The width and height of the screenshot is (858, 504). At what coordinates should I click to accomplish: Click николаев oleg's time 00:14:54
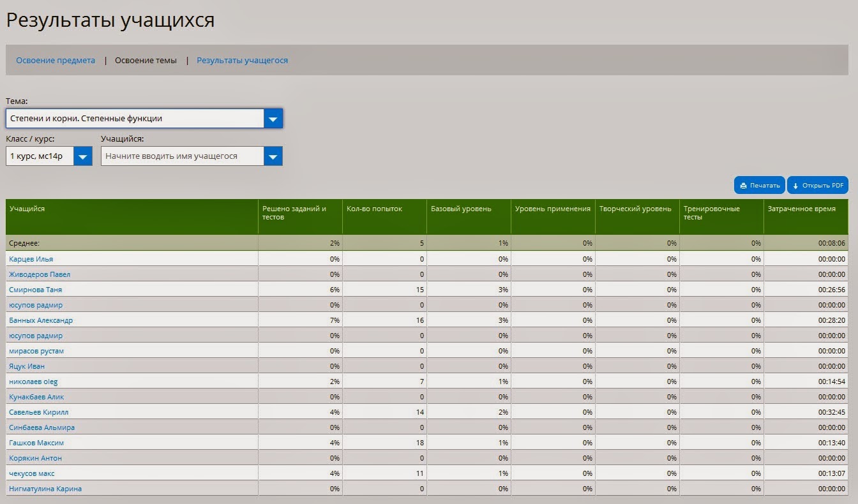pos(832,382)
